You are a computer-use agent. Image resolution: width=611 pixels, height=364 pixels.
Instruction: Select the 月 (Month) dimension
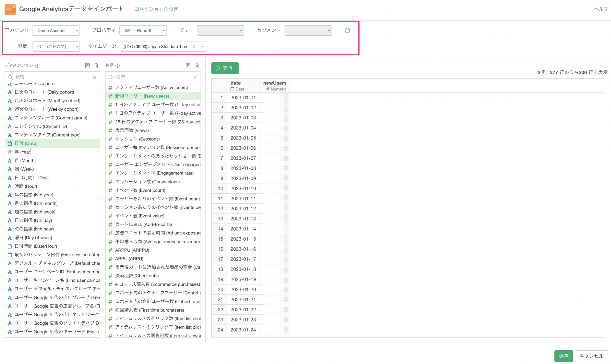pos(52,161)
